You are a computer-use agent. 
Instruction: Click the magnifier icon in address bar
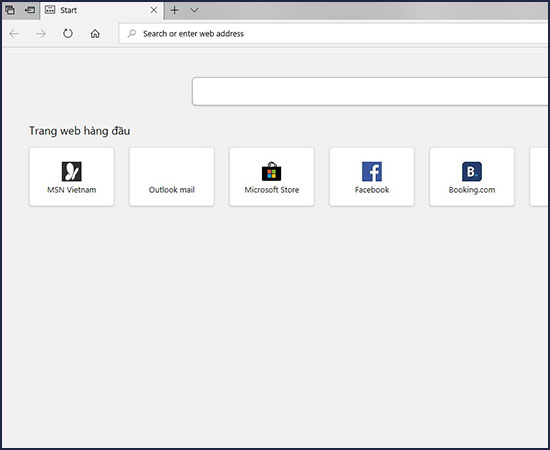(x=132, y=33)
